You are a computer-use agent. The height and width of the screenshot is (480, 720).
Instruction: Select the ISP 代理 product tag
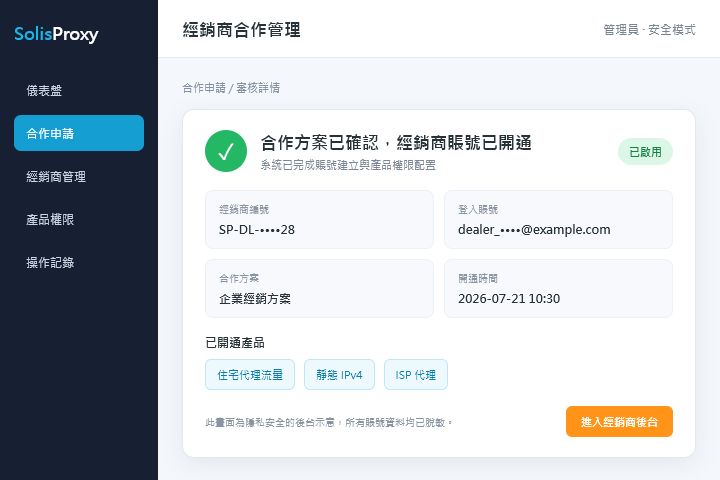pyautogui.click(x=416, y=375)
